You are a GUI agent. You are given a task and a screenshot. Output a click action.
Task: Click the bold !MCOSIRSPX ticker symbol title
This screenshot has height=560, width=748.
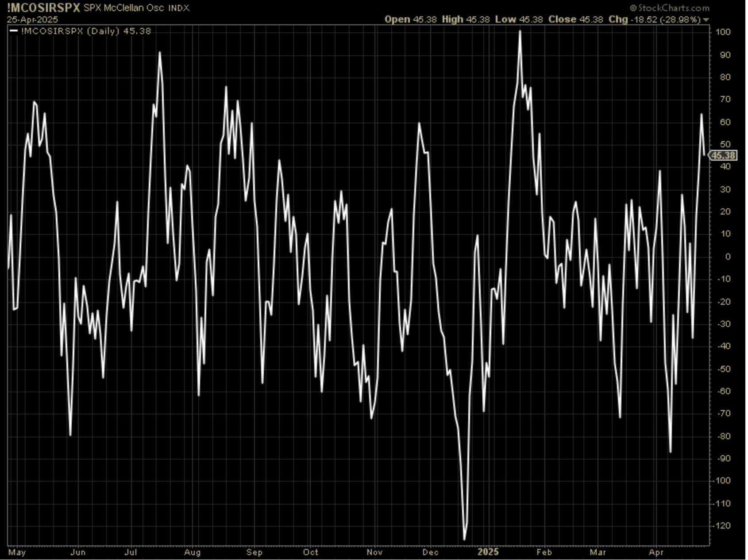pos(43,8)
